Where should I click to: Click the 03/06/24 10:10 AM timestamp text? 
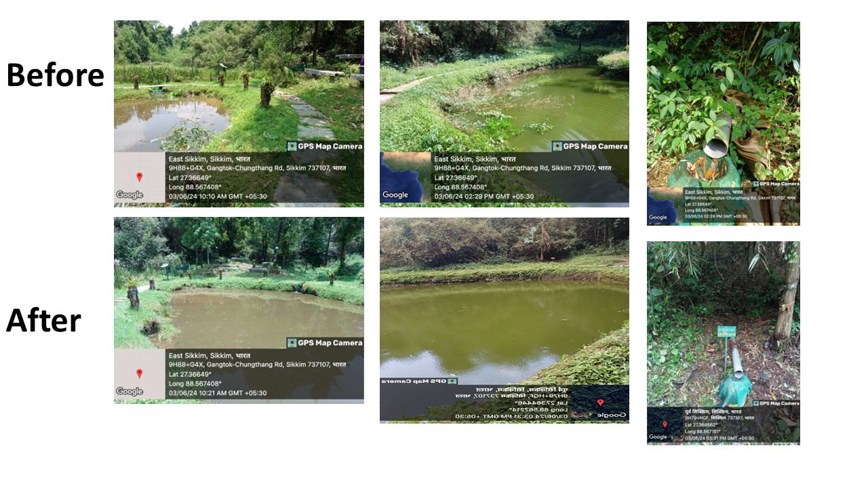point(217,197)
